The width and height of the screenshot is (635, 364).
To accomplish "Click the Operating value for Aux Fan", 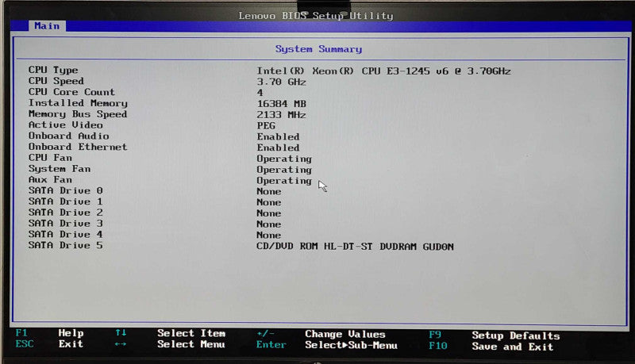I will coord(284,181).
